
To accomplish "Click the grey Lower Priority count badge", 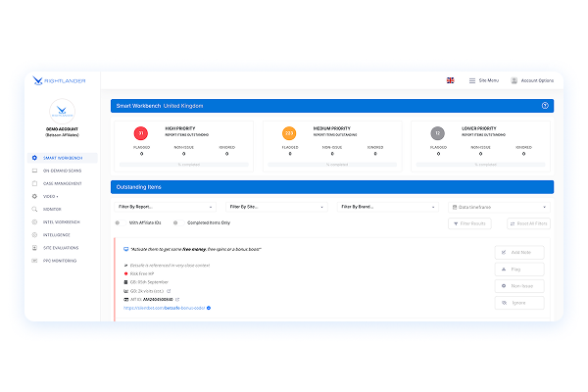I will click(438, 132).
